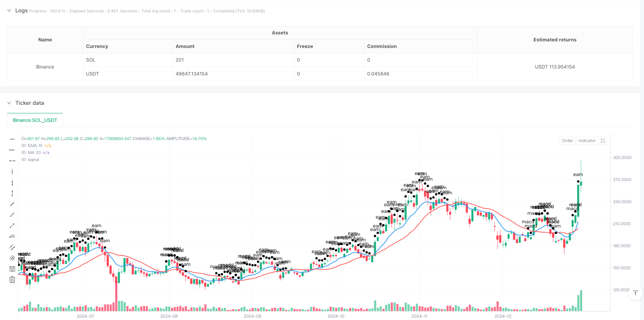
Task: Select the horizontal straight line drawing tool
Action: click(x=12, y=139)
